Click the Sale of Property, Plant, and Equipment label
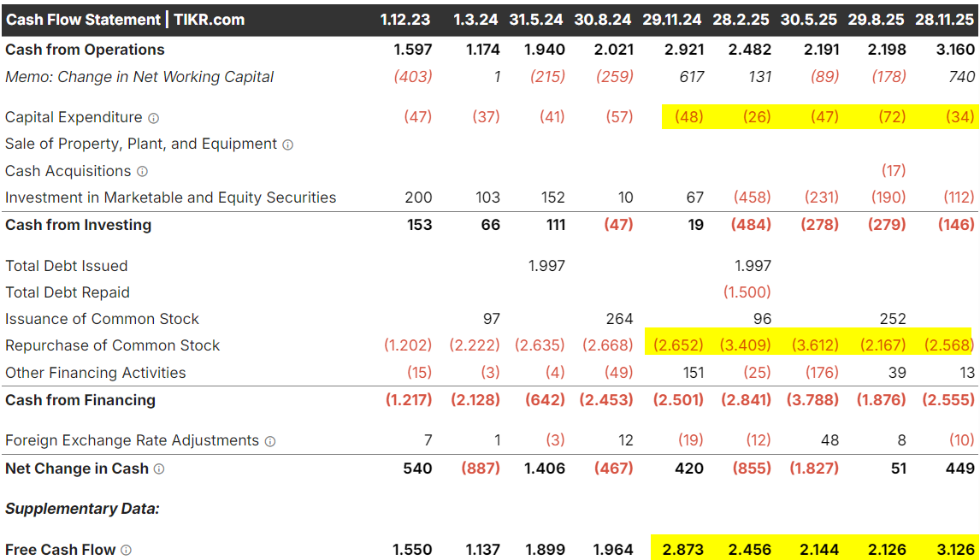Viewport: 980px width, 560px height. [141, 144]
